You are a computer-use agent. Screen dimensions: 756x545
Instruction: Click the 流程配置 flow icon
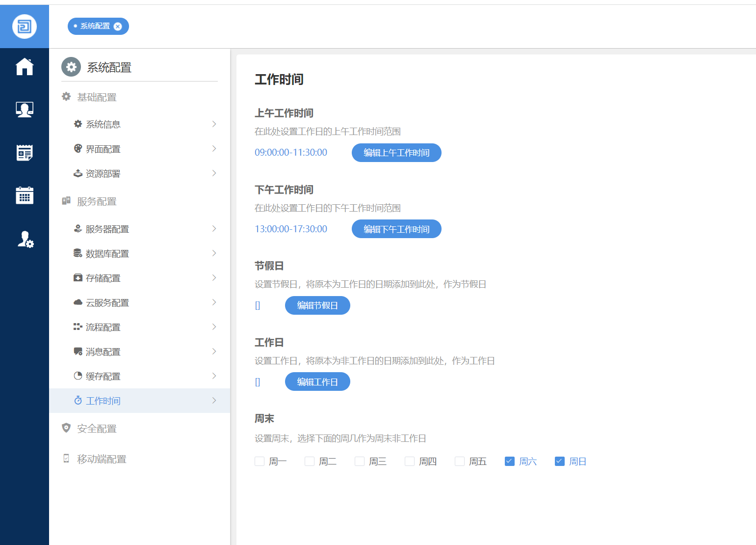78,327
